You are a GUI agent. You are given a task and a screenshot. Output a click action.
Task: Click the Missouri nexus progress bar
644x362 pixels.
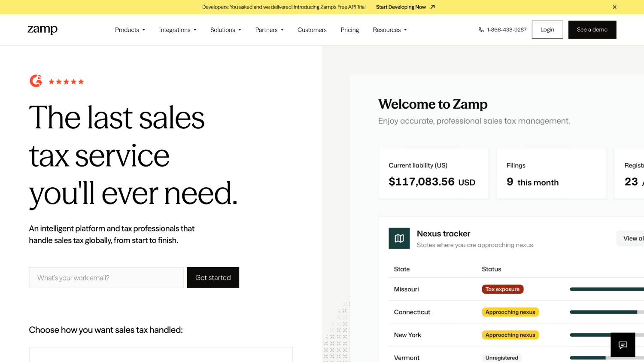click(x=607, y=289)
